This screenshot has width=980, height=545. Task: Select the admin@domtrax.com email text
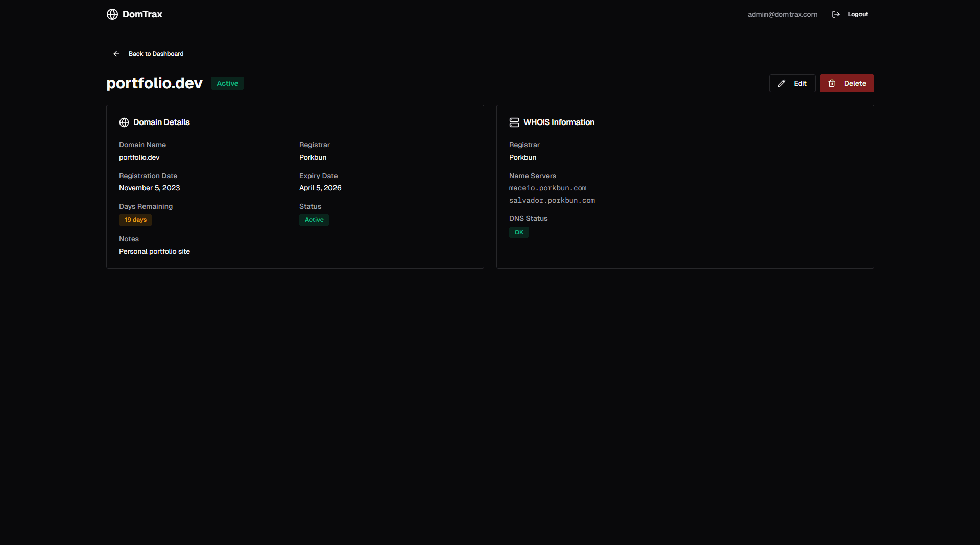tap(782, 14)
